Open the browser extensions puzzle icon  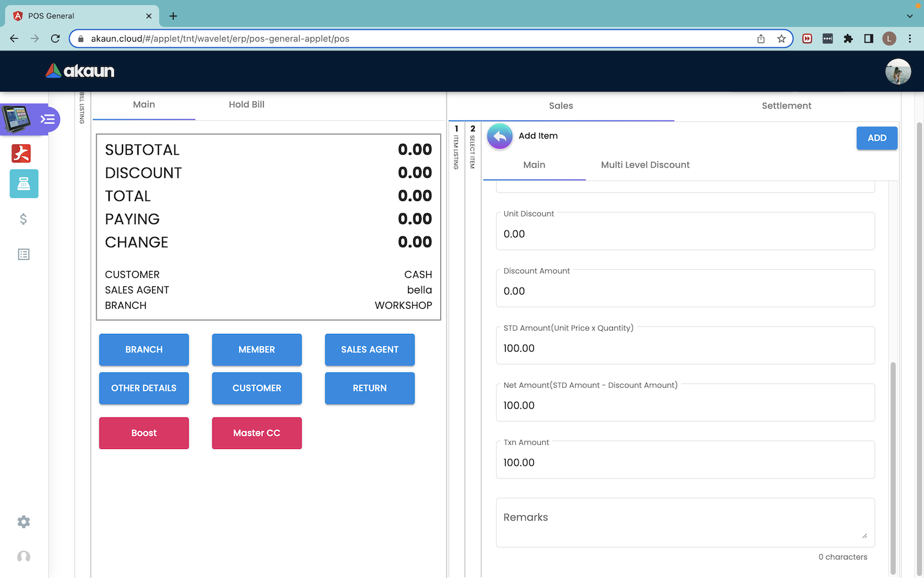[x=848, y=39]
